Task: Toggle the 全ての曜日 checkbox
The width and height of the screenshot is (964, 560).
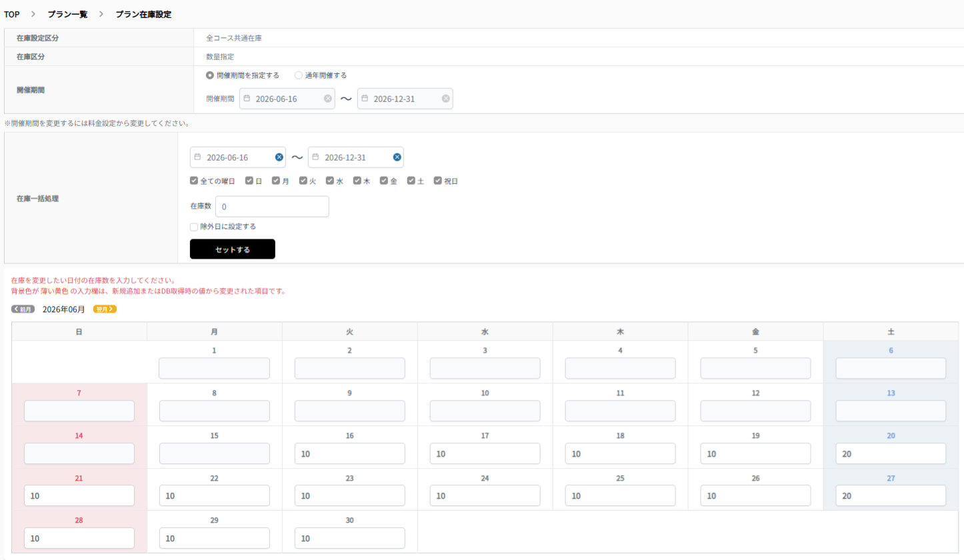Action: pyautogui.click(x=194, y=181)
